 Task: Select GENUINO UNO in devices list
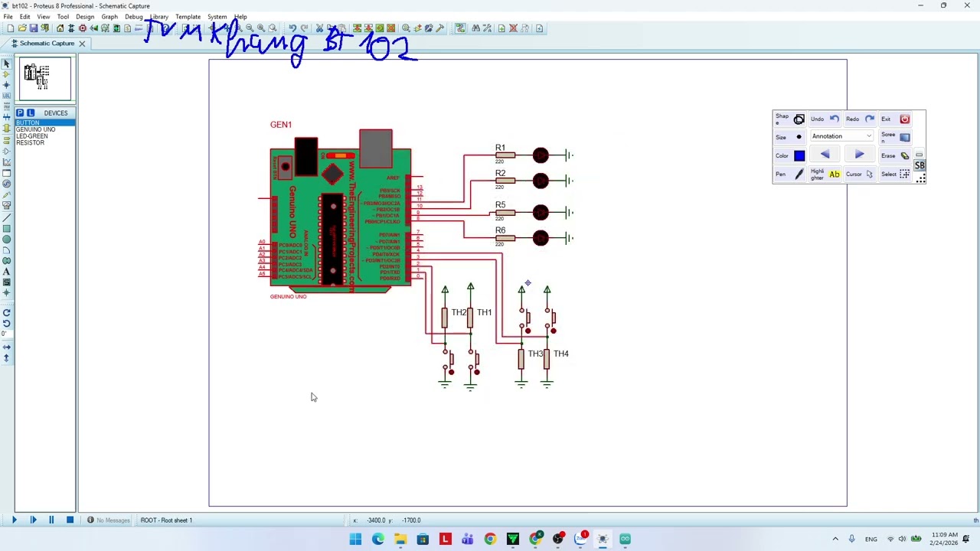click(36, 129)
